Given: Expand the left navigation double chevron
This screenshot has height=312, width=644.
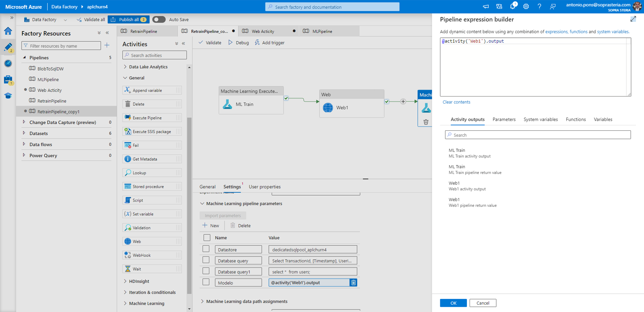Looking at the screenshot, I should point(12,18).
